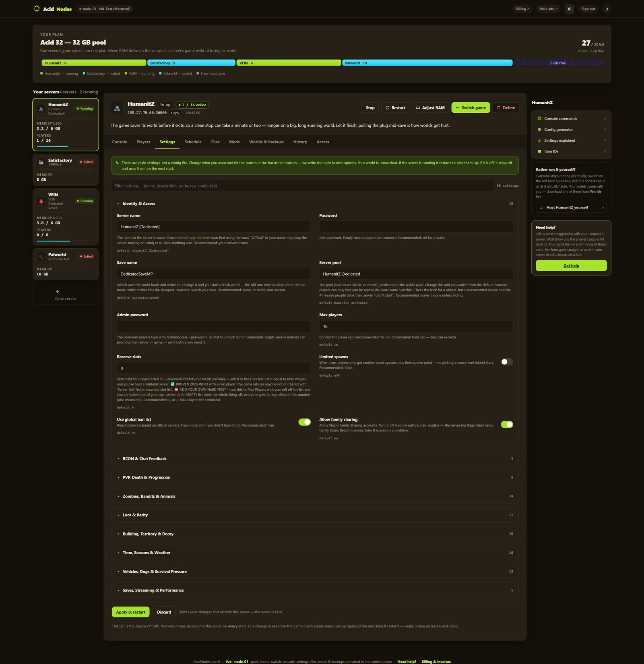Viewport: 644px width, 664px height.
Task: Click Switch game button
Action: tap(471, 107)
